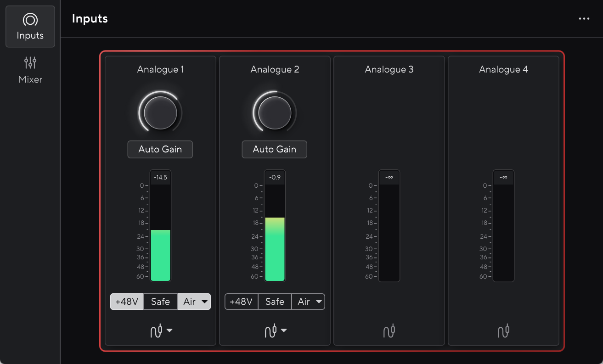
Task: Expand input type dropdown for Analogue 2
Action: coord(284,330)
